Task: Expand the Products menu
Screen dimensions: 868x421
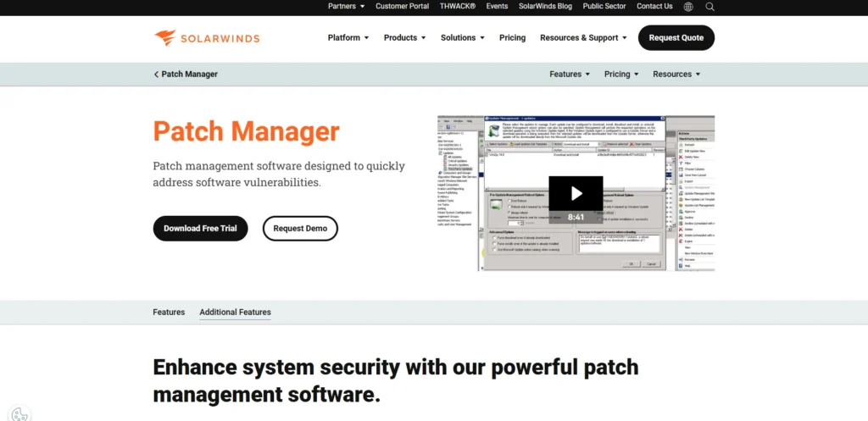Action: click(x=404, y=37)
